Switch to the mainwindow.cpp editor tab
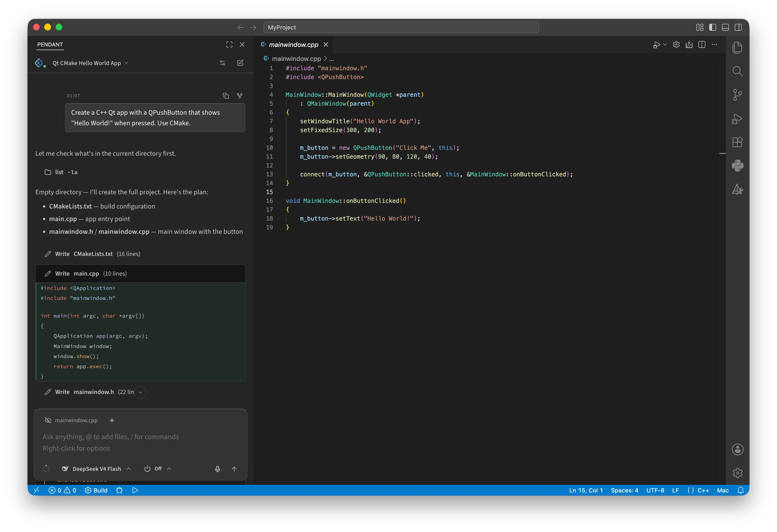This screenshot has height=532, width=777. click(293, 44)
